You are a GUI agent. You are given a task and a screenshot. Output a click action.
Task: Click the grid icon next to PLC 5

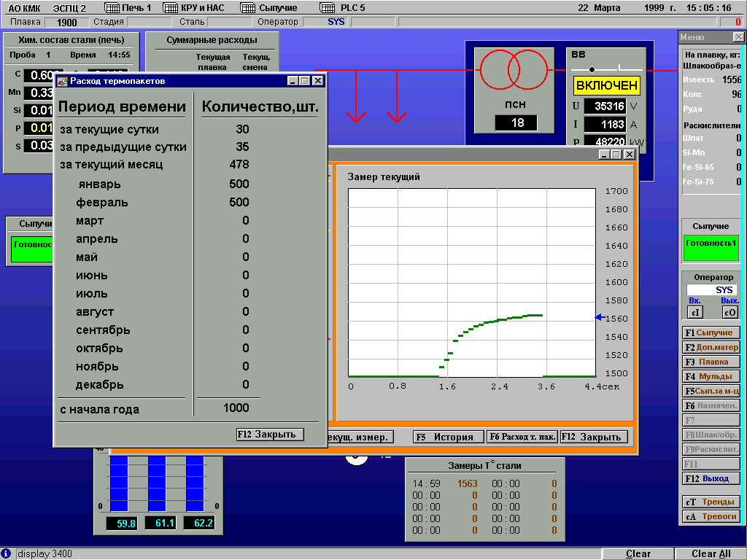point(328,7)
